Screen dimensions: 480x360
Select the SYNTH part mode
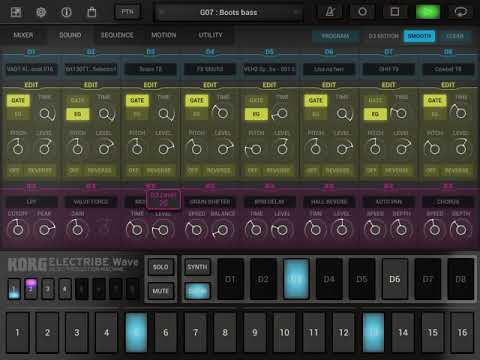tap(197, 267)
